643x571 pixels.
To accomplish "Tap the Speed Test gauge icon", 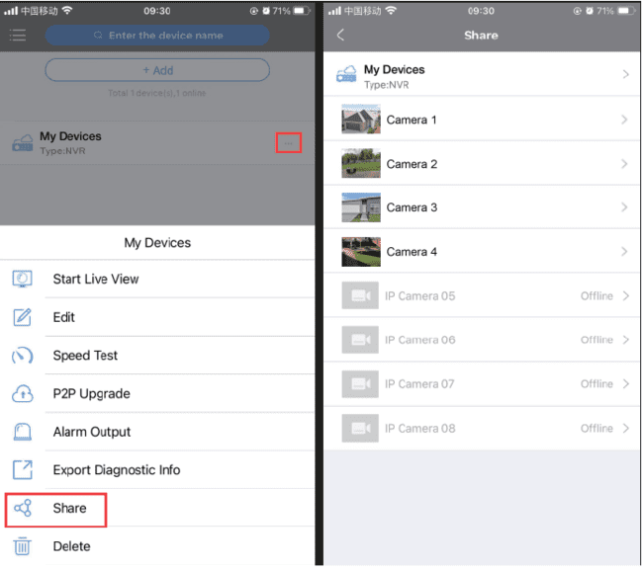I will (x=22, y=355).
